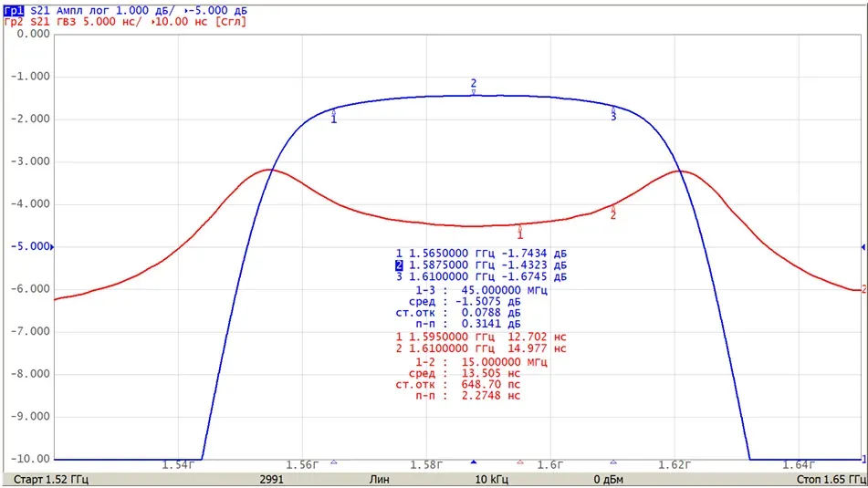Click red marker 2 on group delay curve
This screenshot has height=488, width=868.
[x=612, y=213]
